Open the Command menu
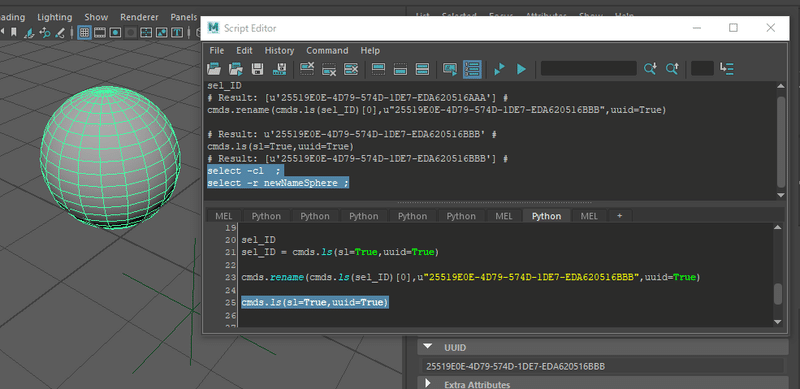 (x=327, y=51)
